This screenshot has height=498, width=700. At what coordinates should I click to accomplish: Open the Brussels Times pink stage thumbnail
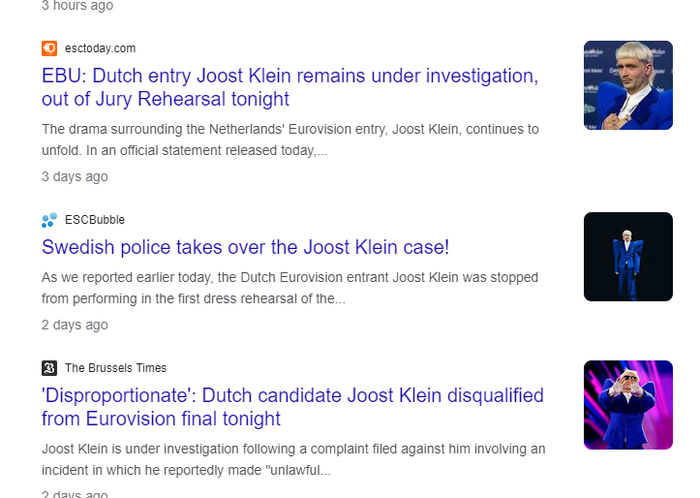pyautogui.click(x=628, y=404)
